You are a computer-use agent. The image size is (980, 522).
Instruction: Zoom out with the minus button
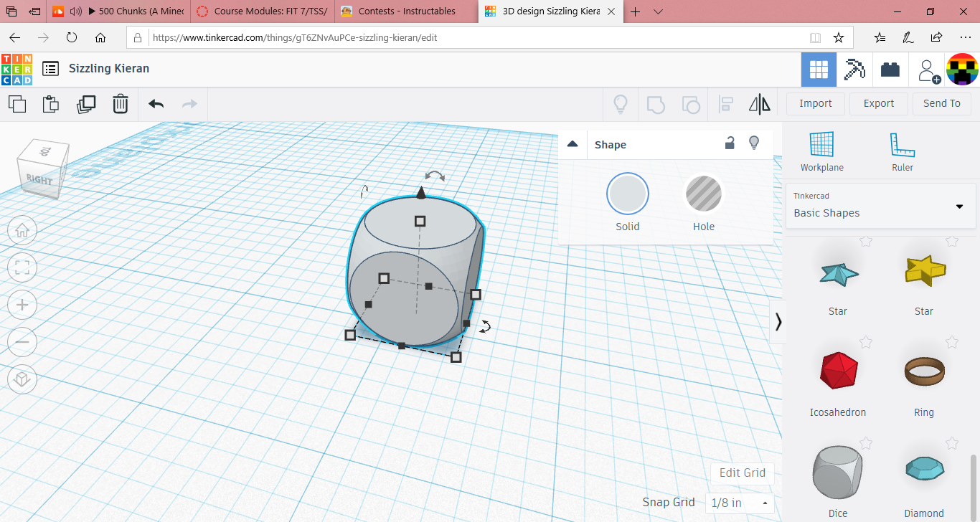tap(22, 342)
